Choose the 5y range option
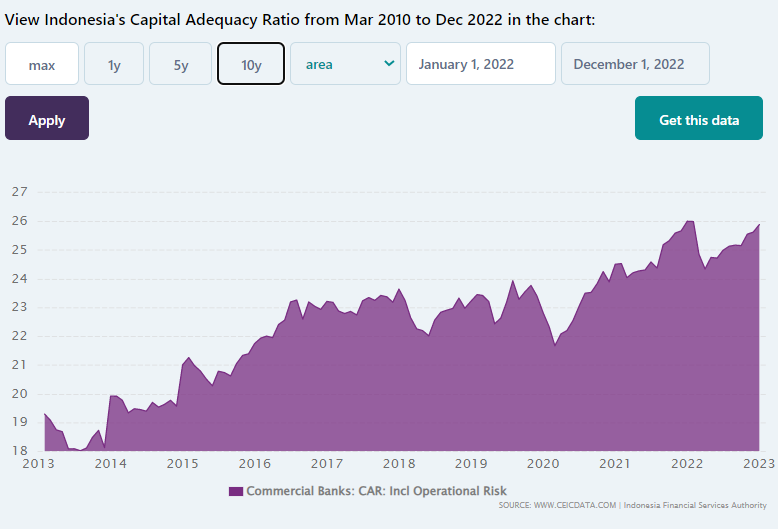 (x=180, y=65)
